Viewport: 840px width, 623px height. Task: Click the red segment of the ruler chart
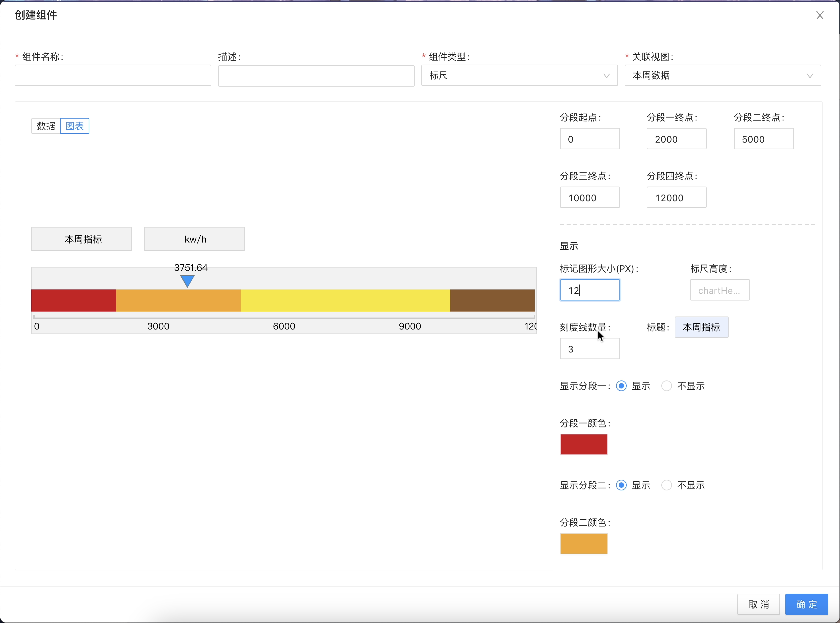[74, 301]
